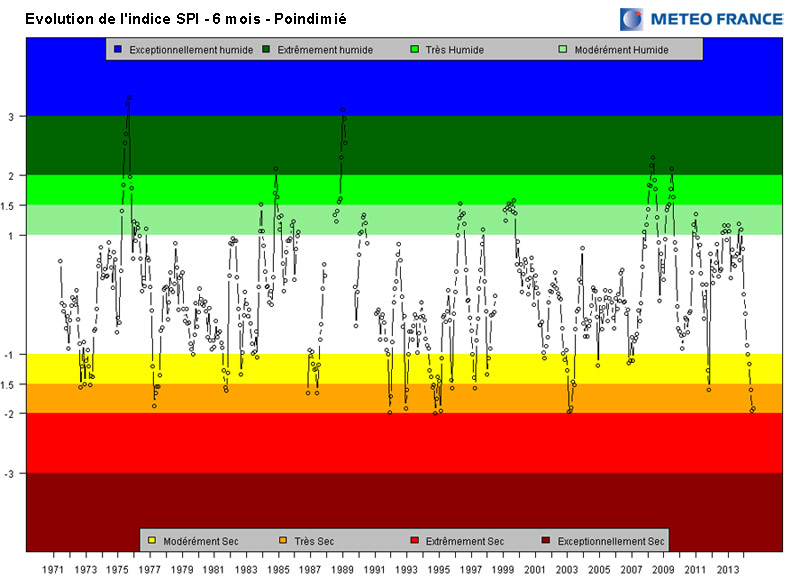Click the Meteo France logo icon
The height and width of the screenshot is (587, 800).
click(x=632, y=19)
